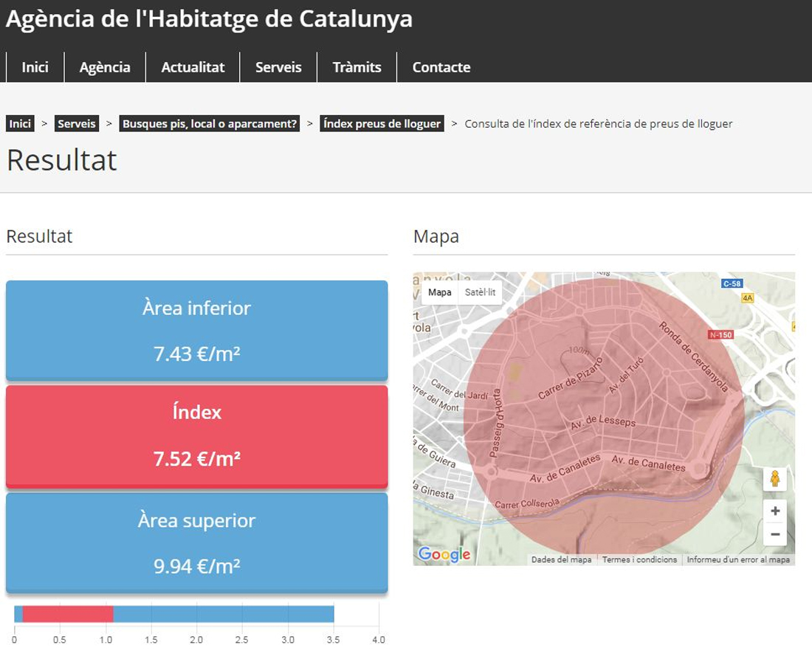812x659 pixels.
Task: Click the '1.0' tick label of bar chart
Action: (106, 640)
